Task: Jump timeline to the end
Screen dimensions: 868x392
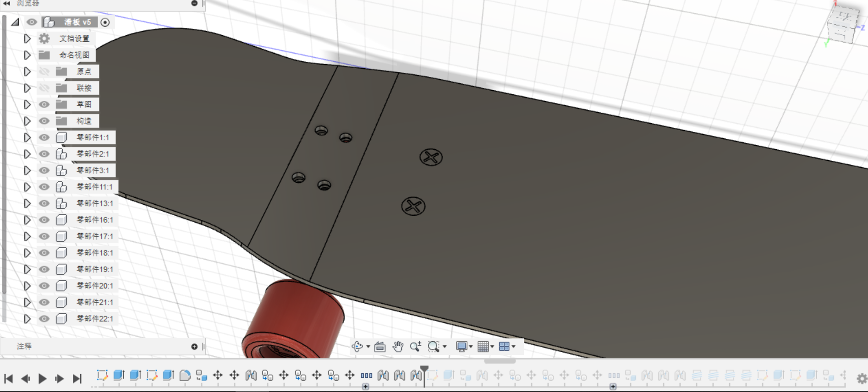Action: click(x=77, y=379)
